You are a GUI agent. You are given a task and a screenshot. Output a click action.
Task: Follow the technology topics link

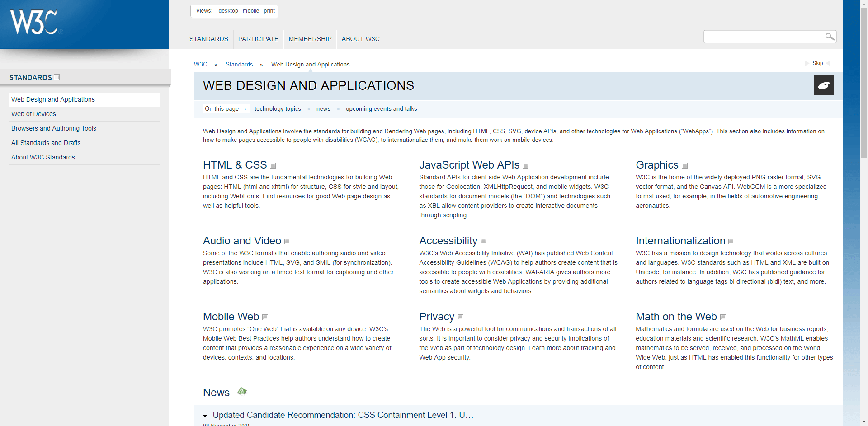tap(277, 108)
